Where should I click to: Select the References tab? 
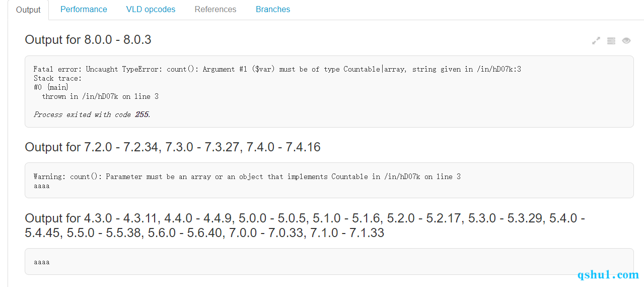216,9
